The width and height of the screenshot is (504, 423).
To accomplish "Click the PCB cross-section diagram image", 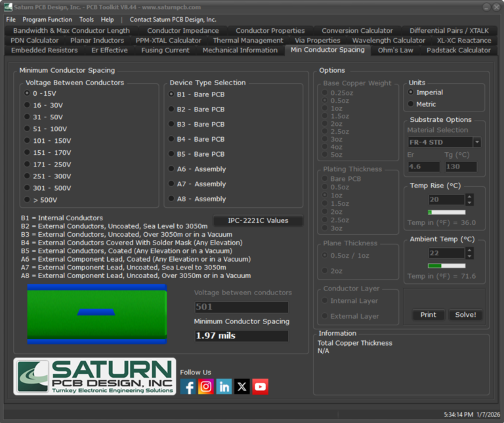I will click(96, 313).
